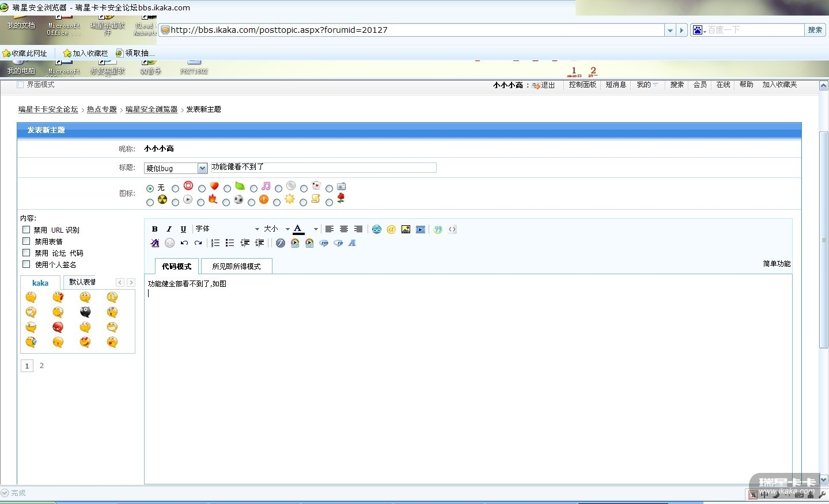Select the 无 (no icon) radio button
Viewport: 829px width, 504px height.
tap(150, 188)
